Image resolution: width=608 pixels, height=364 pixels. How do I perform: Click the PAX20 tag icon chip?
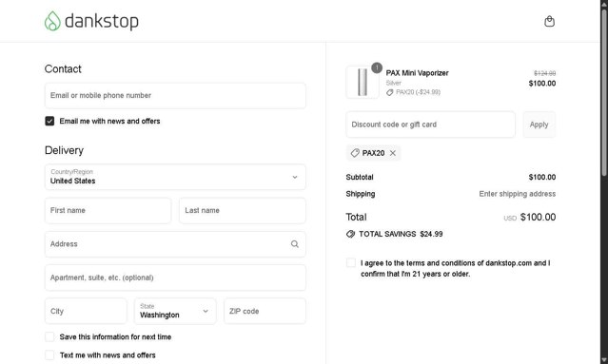pyautogui.click(x=355, y=153)
